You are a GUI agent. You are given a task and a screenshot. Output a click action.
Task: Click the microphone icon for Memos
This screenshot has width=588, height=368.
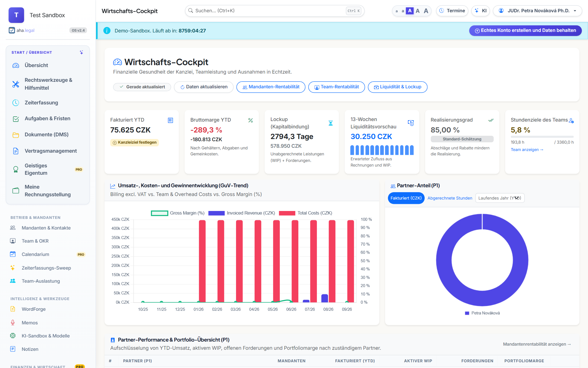13,322
